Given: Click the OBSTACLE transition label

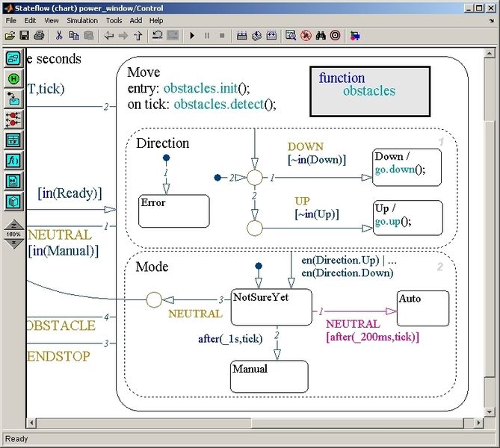Looking at the screenshot, I should click(x=61, y=326).
